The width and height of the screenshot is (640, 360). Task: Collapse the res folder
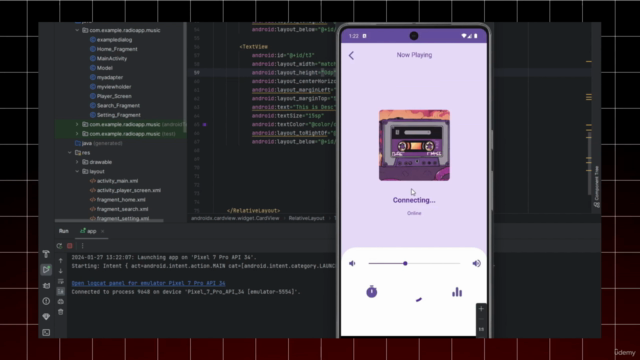point(70,153)
